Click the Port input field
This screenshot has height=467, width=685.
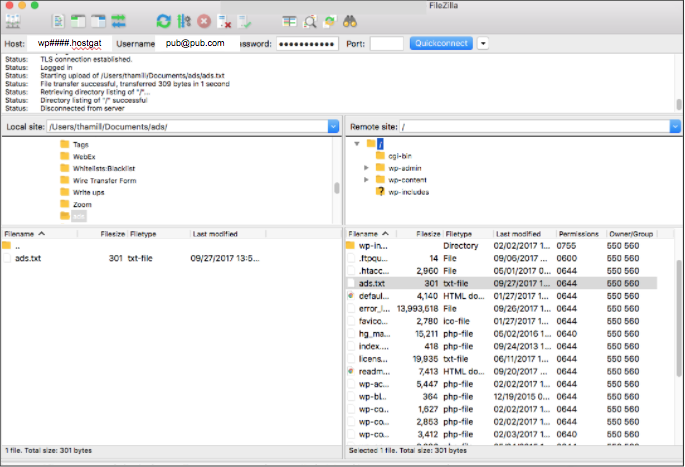coord(386,44)
